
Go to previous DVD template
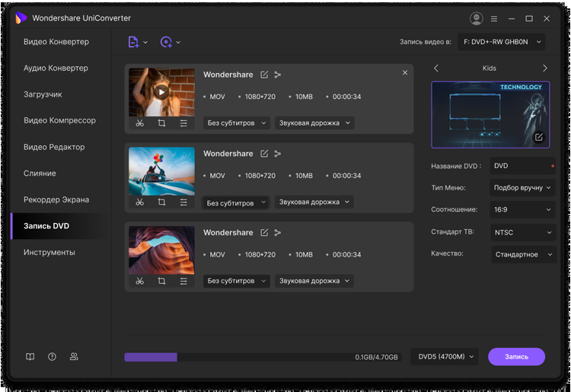436,68
